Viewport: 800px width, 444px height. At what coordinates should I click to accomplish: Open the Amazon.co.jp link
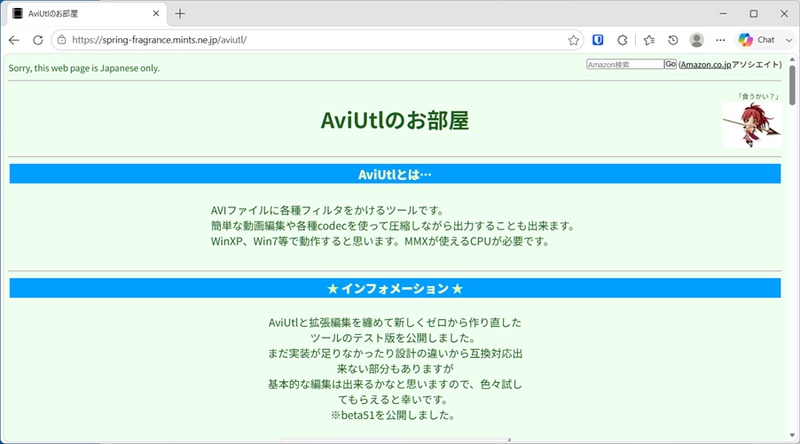point(706,65)
